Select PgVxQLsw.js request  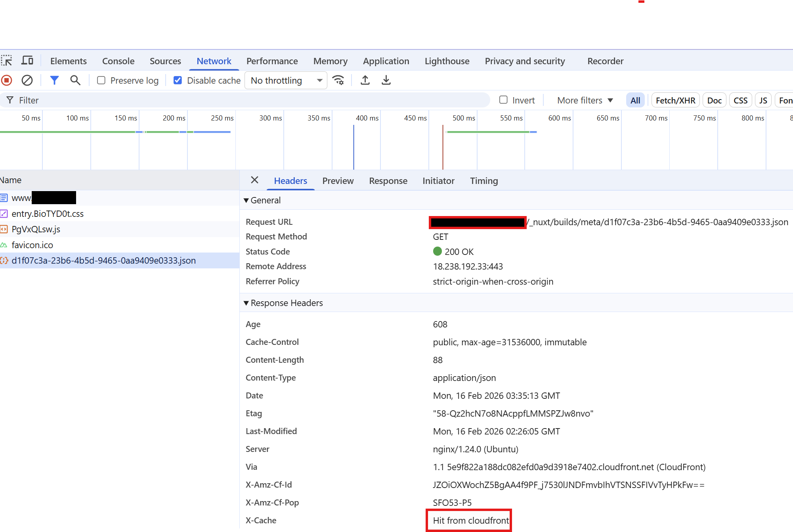point(119,229)
